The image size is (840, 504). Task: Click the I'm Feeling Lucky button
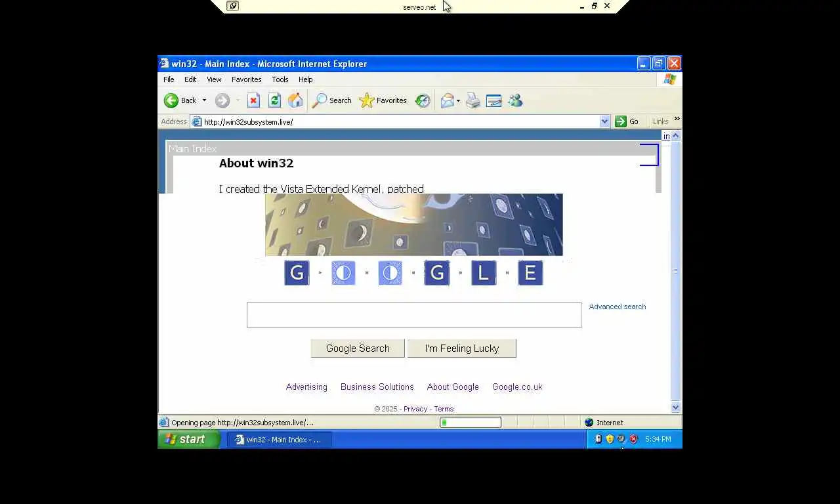click(x=461, y=348)
